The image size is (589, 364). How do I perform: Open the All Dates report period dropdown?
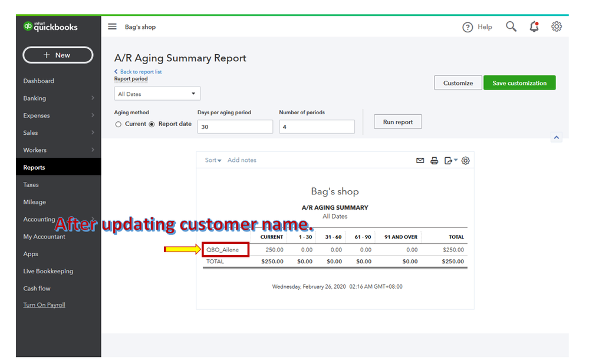[x=157, y=94]
